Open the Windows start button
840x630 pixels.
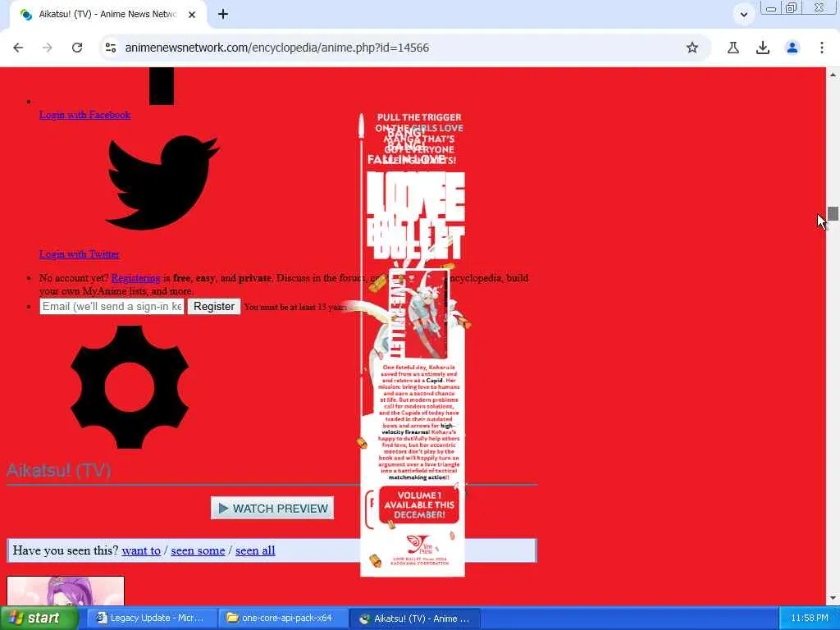[39, 619]
